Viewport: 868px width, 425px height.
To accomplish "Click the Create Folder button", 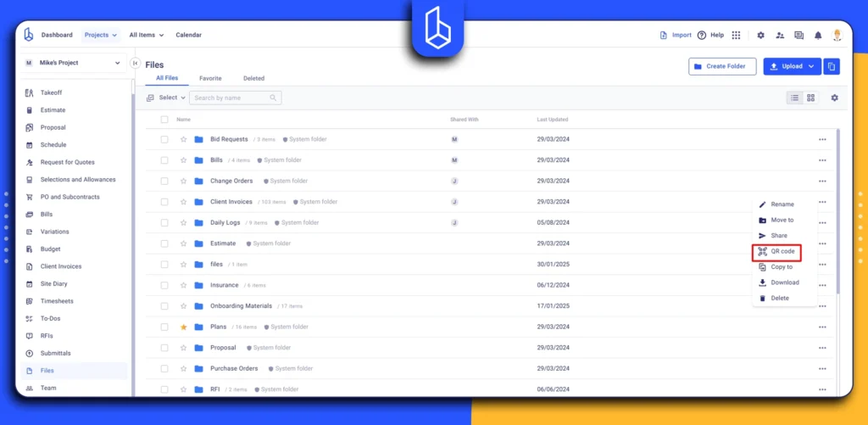I will pyautogui.click(x=722, y=66).
